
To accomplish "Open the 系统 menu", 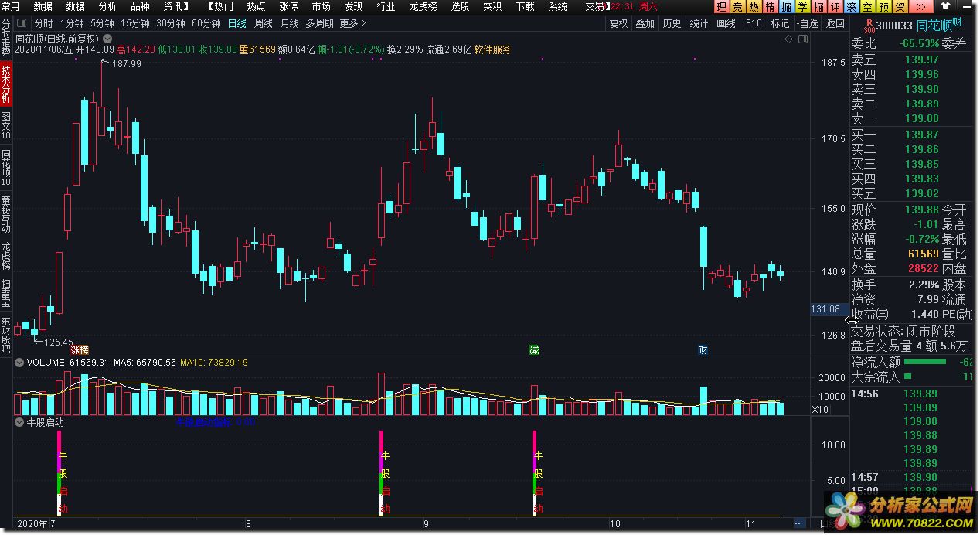I will [x=557, y=6].
